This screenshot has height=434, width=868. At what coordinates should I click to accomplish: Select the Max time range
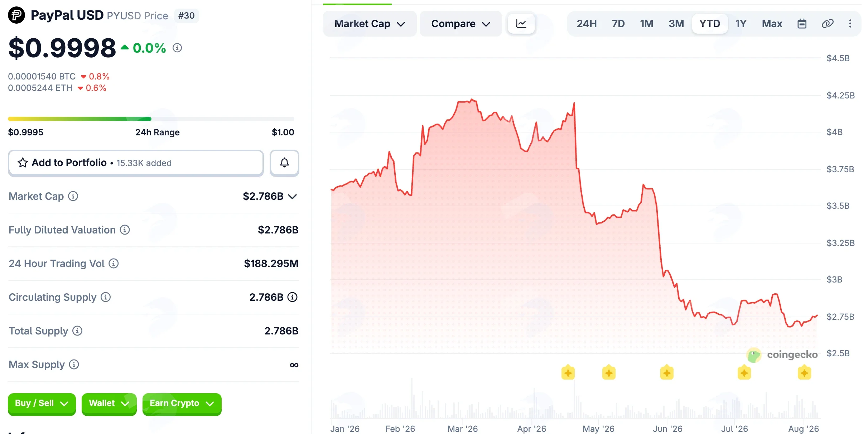pyautogui.click(x=772, y=24)
